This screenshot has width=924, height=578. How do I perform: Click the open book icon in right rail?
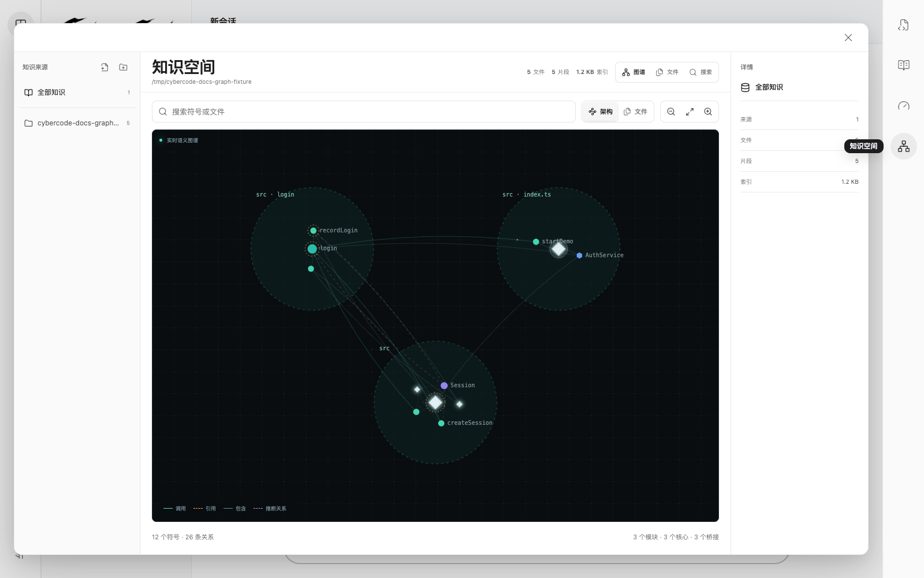904,65
